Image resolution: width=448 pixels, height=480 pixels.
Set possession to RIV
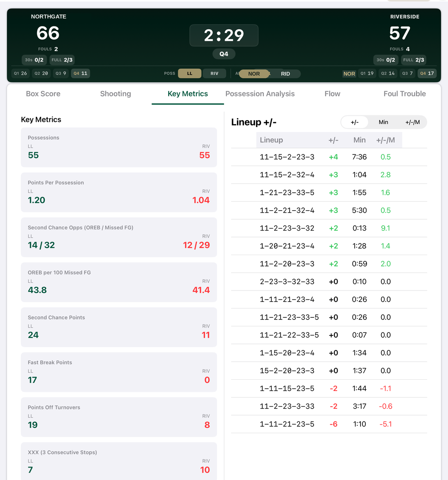pos(214,73)
